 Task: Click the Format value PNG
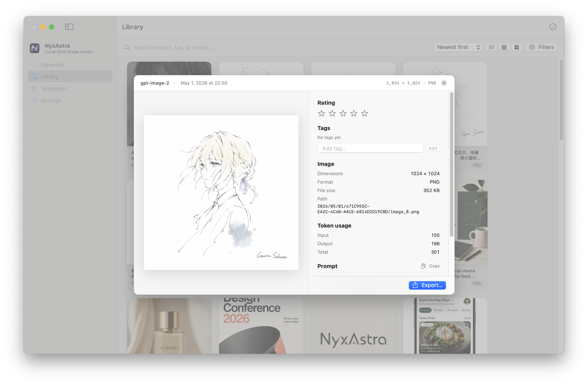(435, 182)
